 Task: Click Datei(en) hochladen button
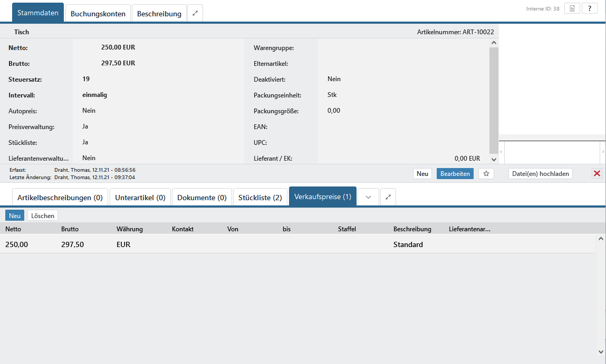click(x=540, y=173)
